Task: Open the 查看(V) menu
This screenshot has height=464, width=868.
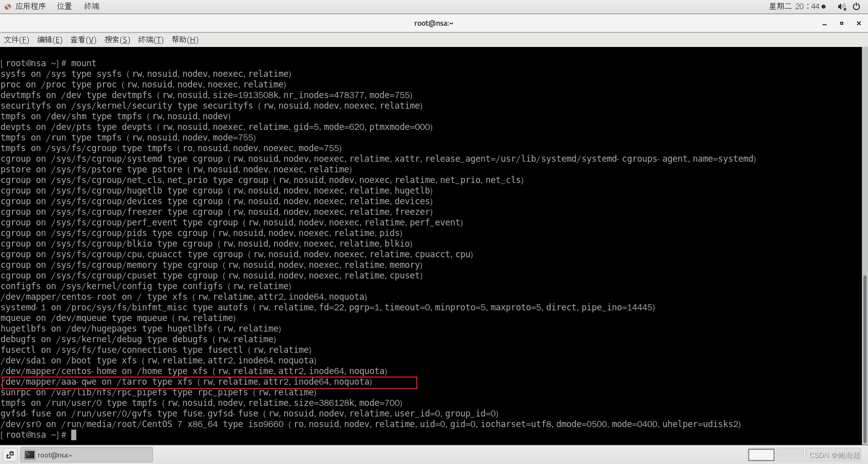Action: (x=83, y=39)
